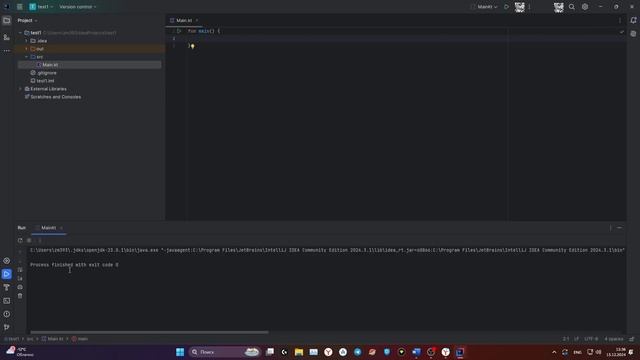Open more run actions vertical dots

click(x=529, y=7)
